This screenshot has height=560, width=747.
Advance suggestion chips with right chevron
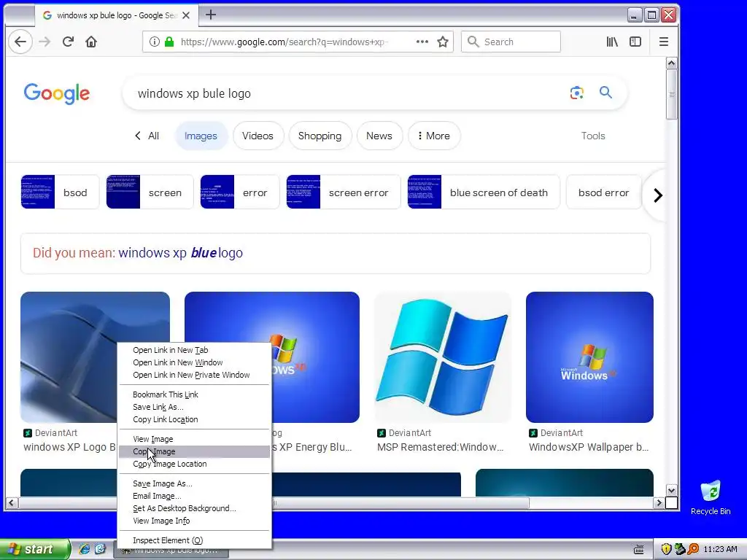658,195
